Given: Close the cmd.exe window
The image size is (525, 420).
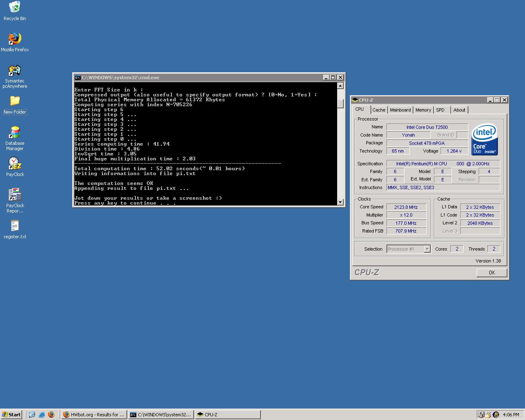Looking at the screenshot, I should click(x=340, y=77).
